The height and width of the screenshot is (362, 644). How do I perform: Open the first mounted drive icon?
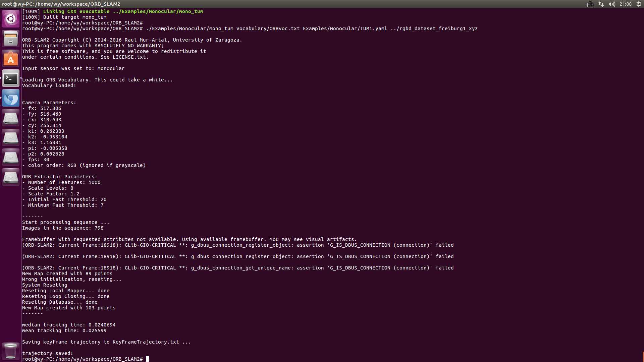coord(11,118)
